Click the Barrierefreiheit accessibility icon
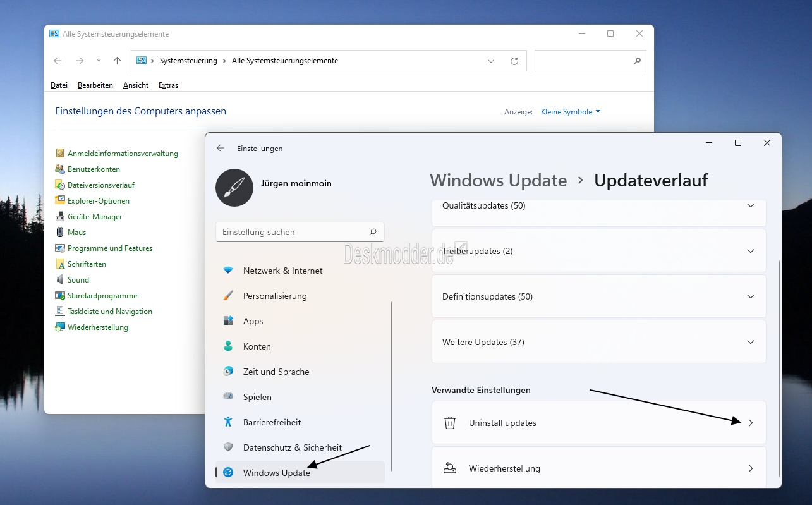 [x=228, y=422]
